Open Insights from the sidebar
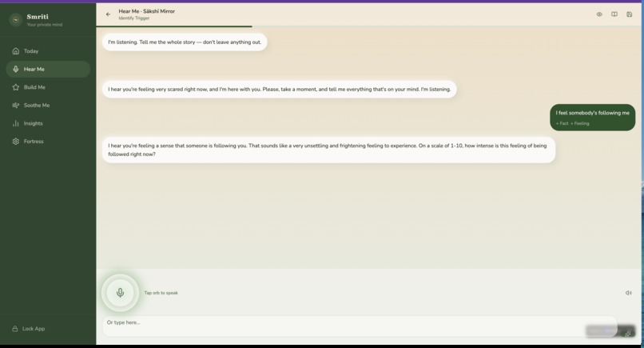Viewport: 644px width, 348px height. point(48,123)
